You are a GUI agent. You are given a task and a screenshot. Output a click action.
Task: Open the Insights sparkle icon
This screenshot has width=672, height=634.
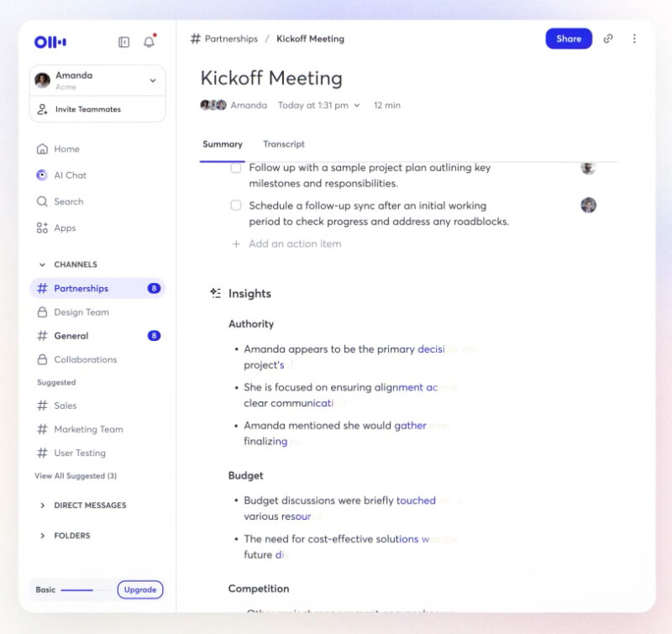click(216, 293)
